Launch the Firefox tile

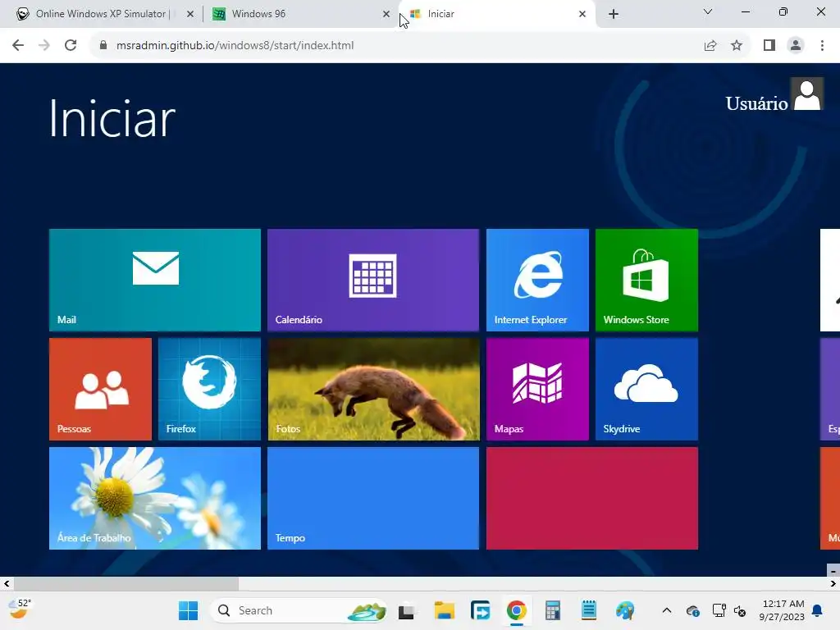[209, 389]
